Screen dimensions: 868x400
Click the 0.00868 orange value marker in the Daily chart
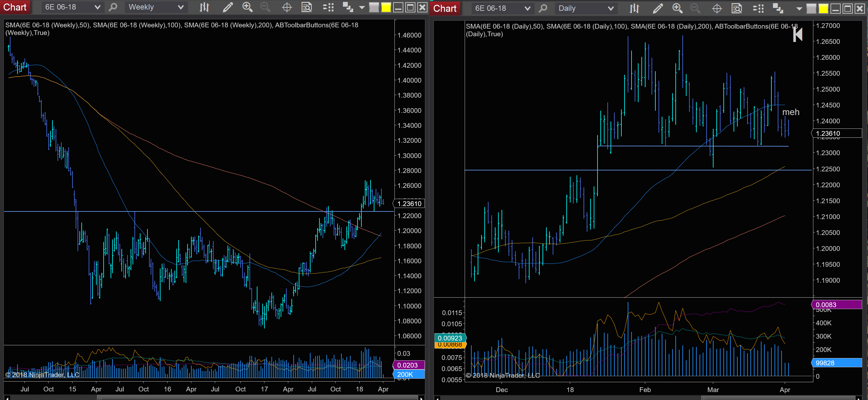click(450, 345)
